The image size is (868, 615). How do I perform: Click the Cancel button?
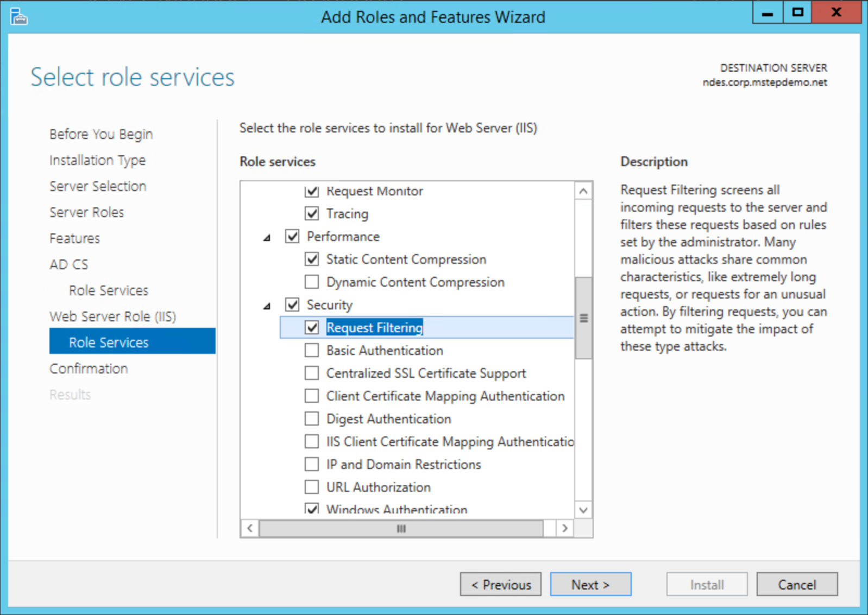(x=797, y=584)
